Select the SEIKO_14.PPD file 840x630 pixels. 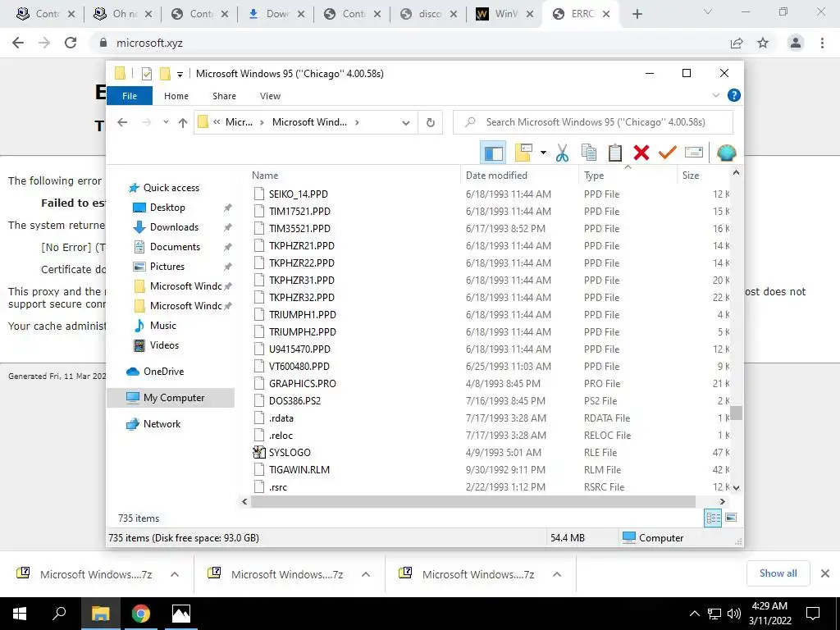click(x=299, y=194)
